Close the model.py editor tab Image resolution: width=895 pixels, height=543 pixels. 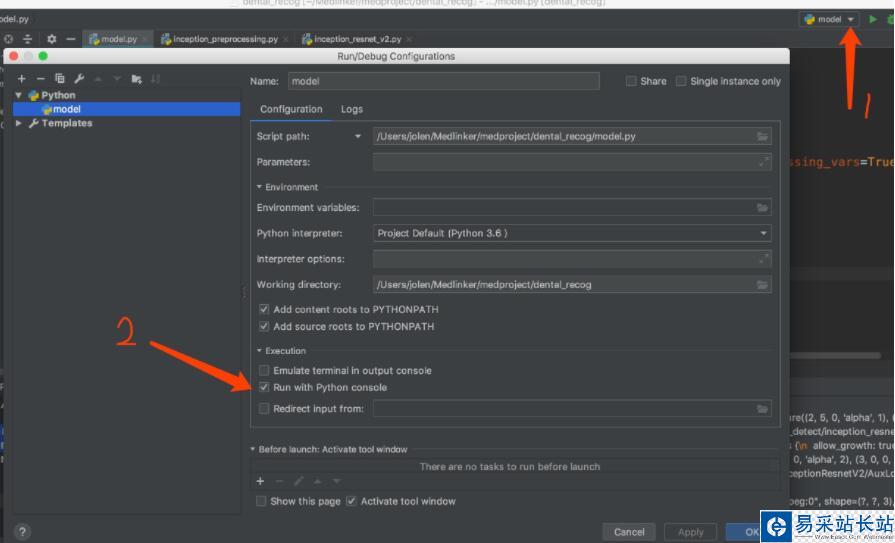pyautogui.click(x=145, y=39)
